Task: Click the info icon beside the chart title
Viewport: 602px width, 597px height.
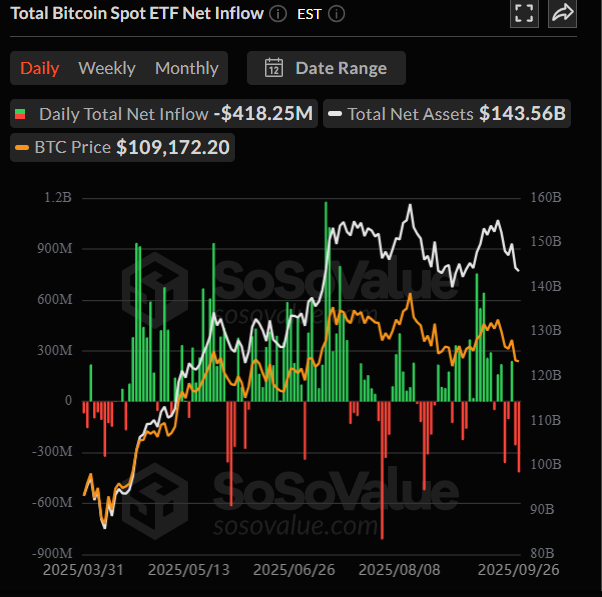Action: point(278,14)
